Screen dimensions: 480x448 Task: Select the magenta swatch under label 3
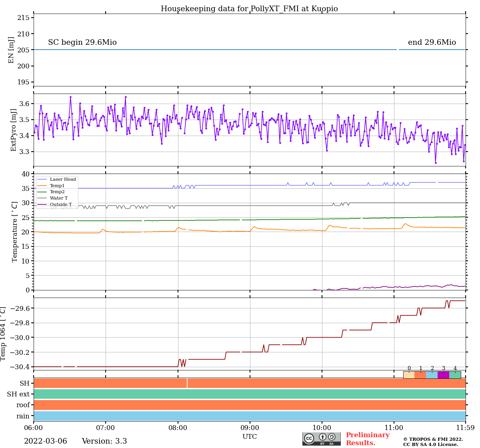click(x=443, y=375)
